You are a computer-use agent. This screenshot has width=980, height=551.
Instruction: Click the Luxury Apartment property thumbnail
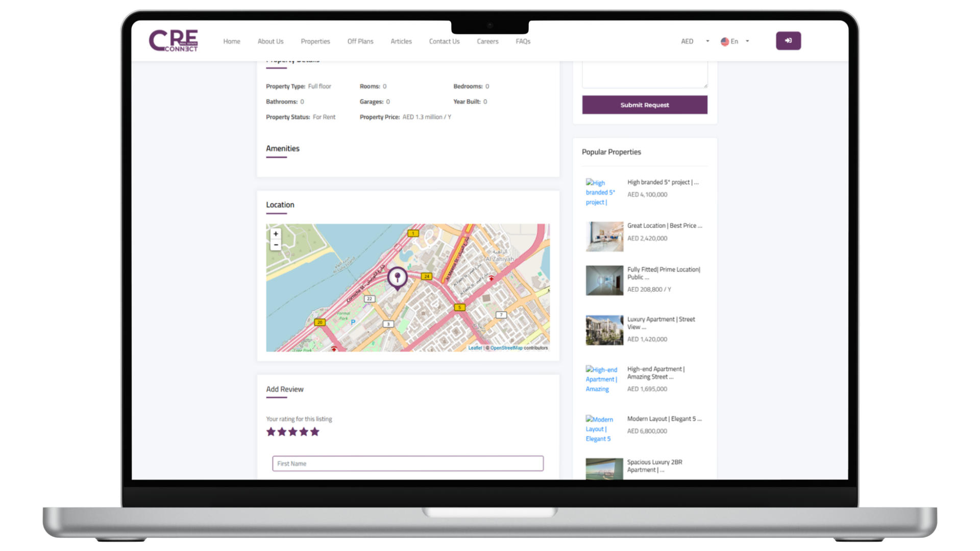pos(604,330)
